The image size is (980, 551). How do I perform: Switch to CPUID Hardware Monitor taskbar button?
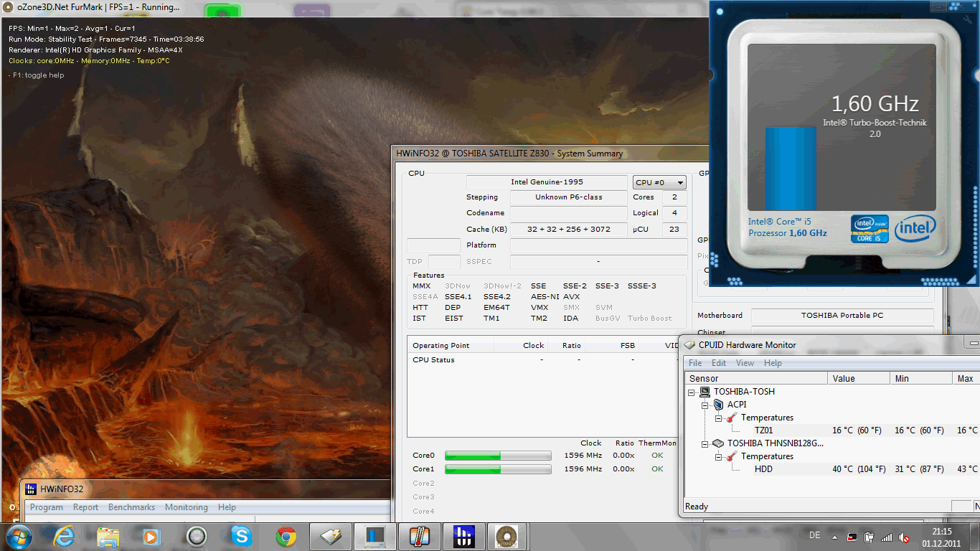pos(330,537)
